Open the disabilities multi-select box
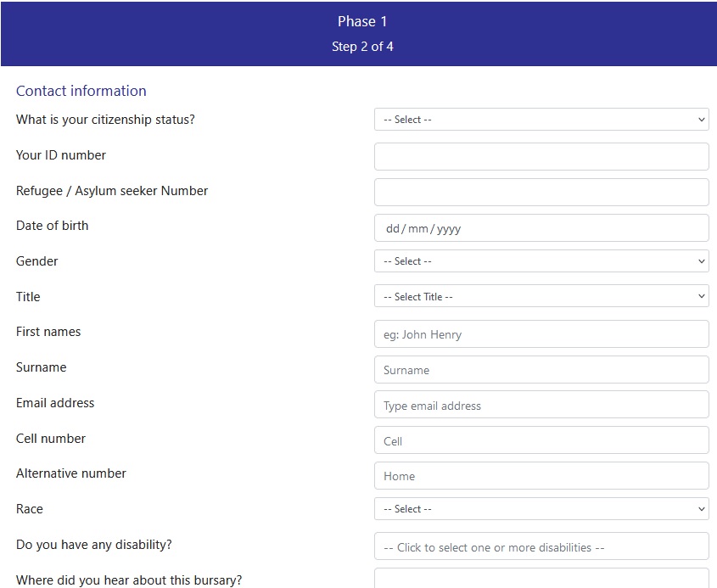The width and height of the screenshot is (717, 588). (x=541, y=547)
